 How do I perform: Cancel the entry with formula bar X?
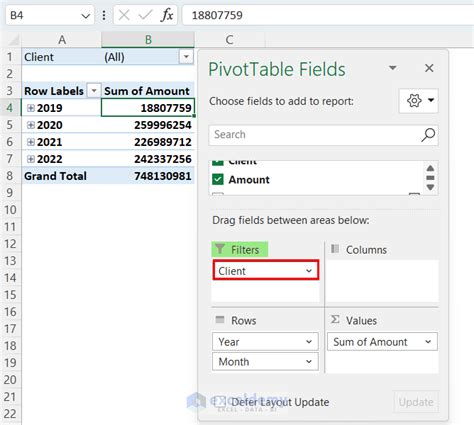[124, 15]
